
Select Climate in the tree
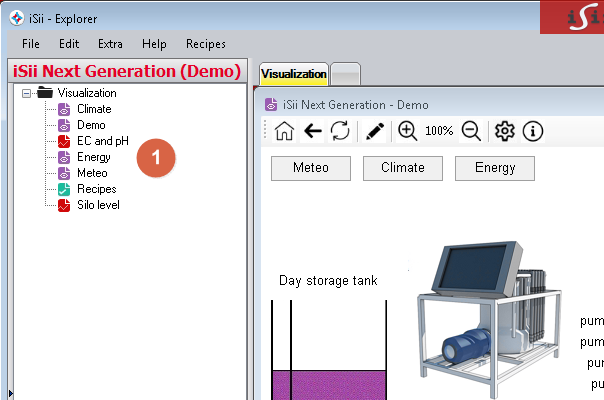(94, 109)
